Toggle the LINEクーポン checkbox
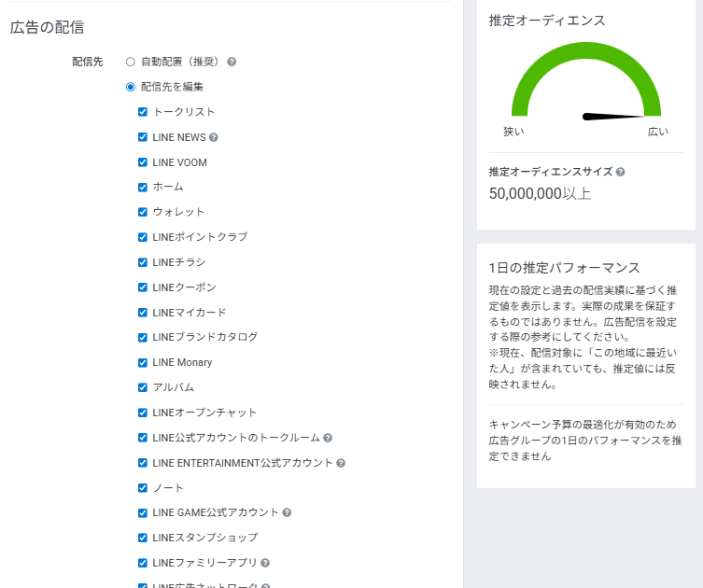Screen dimensions: 703x588 [143, 287]
